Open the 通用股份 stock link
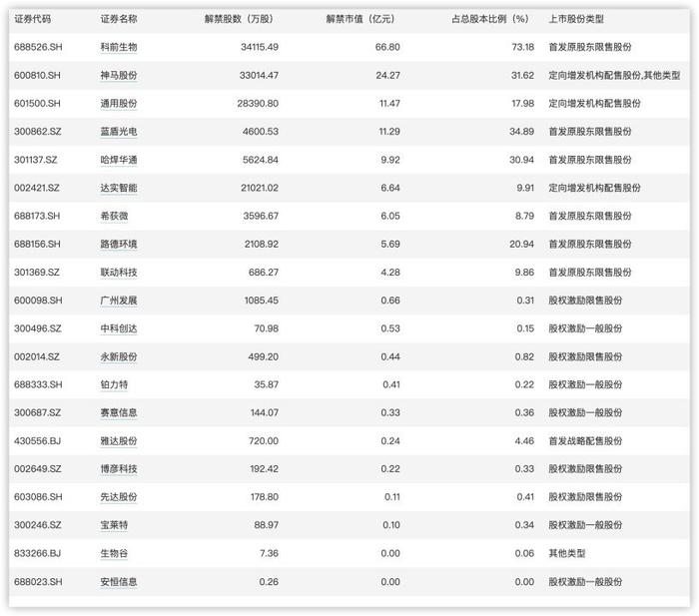The width and height of the screenshot is (699, 616). click(119, 103)
